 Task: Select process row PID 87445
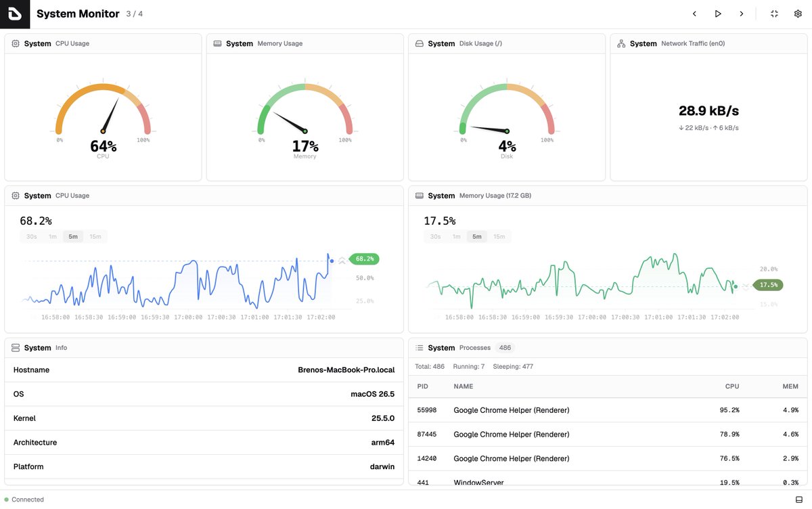tap(608, 435)
